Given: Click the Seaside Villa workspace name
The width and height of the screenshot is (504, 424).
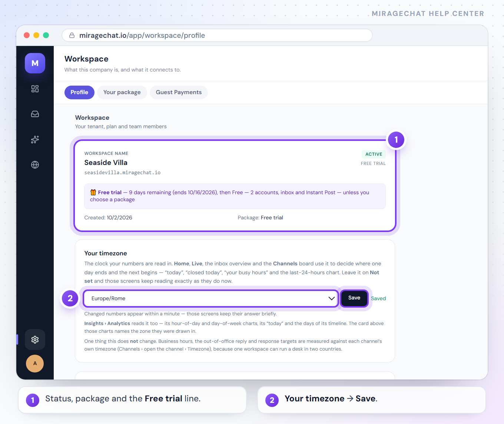Looking at the screenshot, I should pyautogui.click(x=106, y=162).
